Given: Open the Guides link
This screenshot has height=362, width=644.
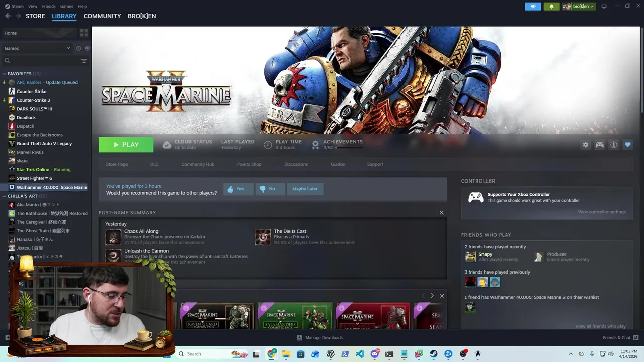Looking at the screenshot, I should tap(338, 164).
